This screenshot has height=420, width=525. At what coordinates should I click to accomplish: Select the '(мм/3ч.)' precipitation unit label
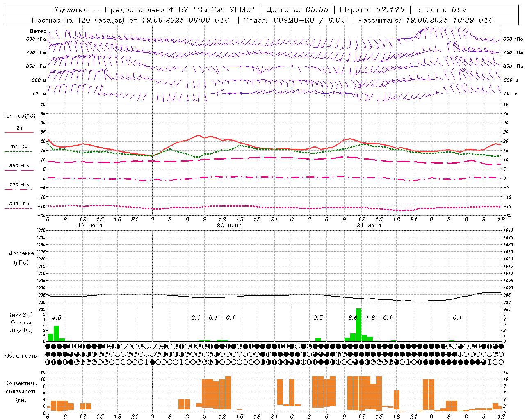(21, 315)
